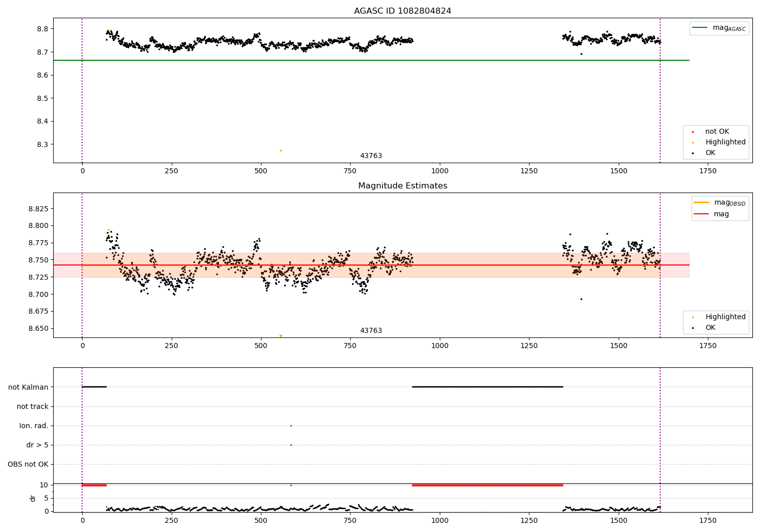The height and width of the screenshot is (532, 760).
Task: Click the orange highlighted outlier near 8.27 magnitude
Action: tap(281, 150)
